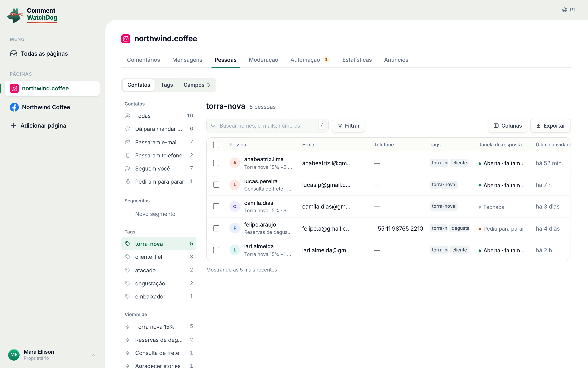Select the degustação tag filter
This screenshot has height=368, width=588.
pos(159,283)
